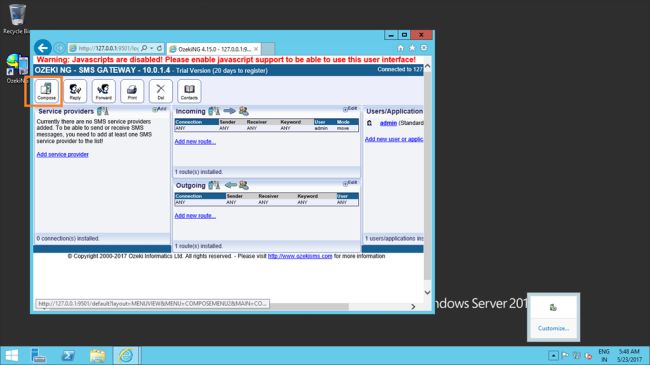Viewport: 650px width, 365px height.
Task: Open Server Manager from taskbar
Action: [39, 355]
